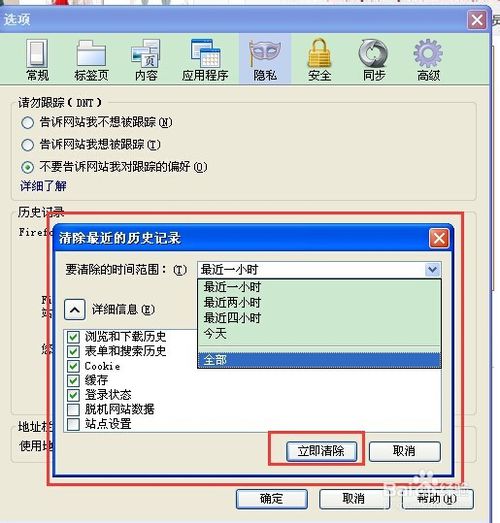Select radio 告诉网站我想被跟踪
This screenshot has width=500, height=523.
click(27, 145)
